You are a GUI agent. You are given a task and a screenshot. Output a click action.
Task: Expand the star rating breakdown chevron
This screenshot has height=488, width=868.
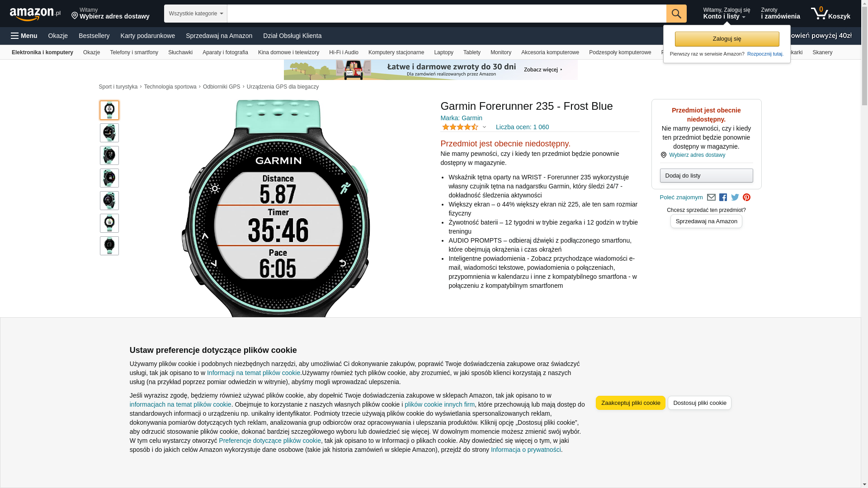pyautogui.click(x=484, y=127)
